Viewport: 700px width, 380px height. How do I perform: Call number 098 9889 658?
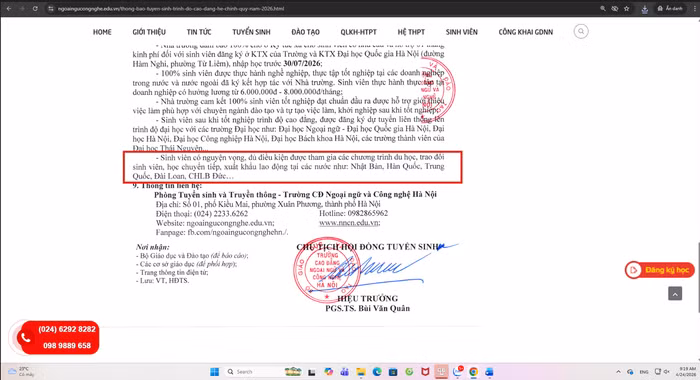tap(67, 346)
